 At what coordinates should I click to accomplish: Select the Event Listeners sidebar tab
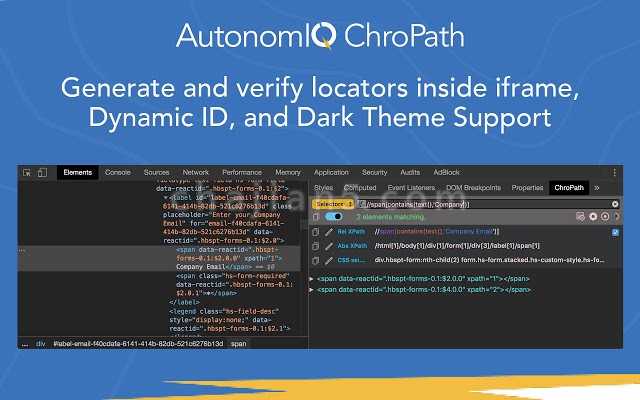tap(411, 188)
